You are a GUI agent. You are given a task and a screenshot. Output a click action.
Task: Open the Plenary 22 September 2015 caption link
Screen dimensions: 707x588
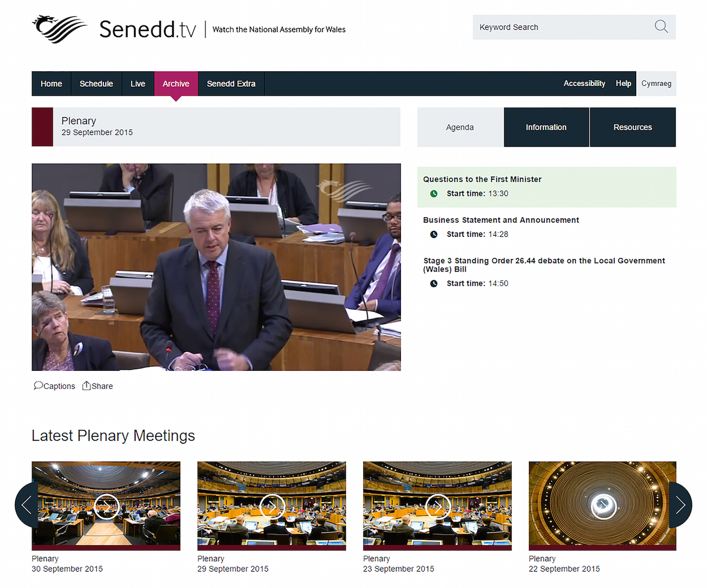564,563
